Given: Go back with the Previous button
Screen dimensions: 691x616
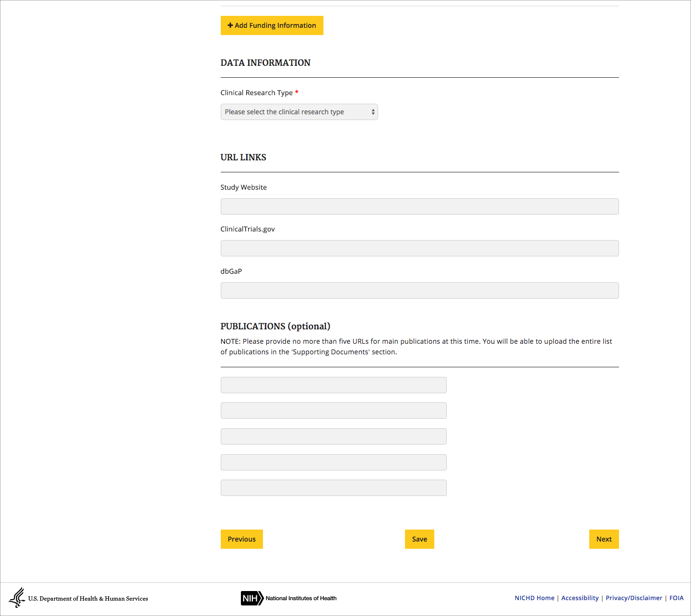Looking at the screenshot, I should pos(241,539).
